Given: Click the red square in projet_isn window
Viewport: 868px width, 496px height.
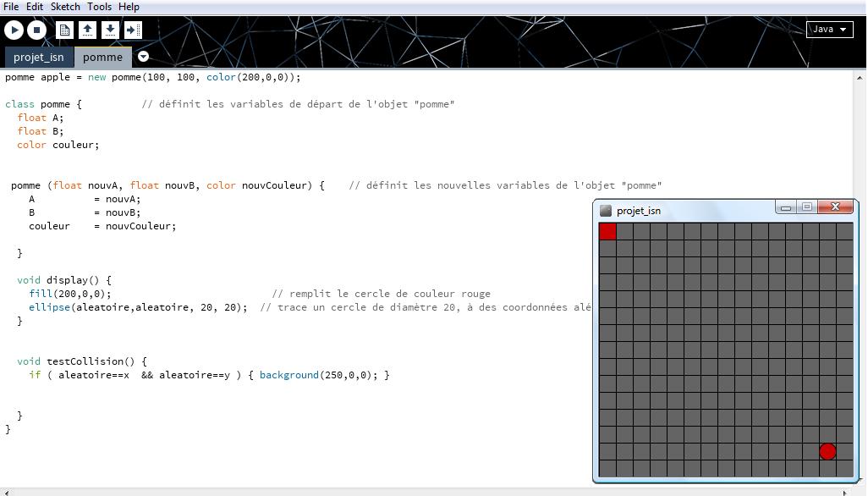Looking at the screenshot, I should click(x=607, y=231).
